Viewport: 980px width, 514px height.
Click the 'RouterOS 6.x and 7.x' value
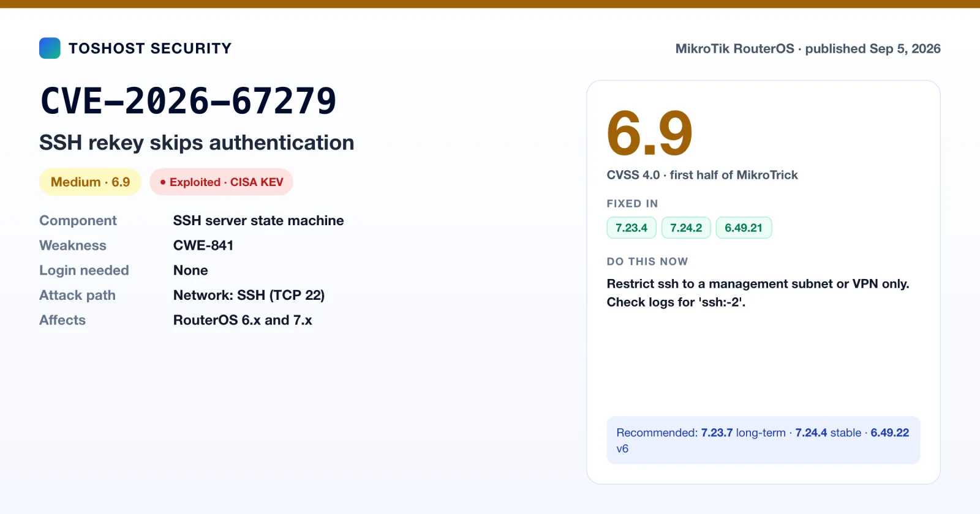(x=243, y=320)
